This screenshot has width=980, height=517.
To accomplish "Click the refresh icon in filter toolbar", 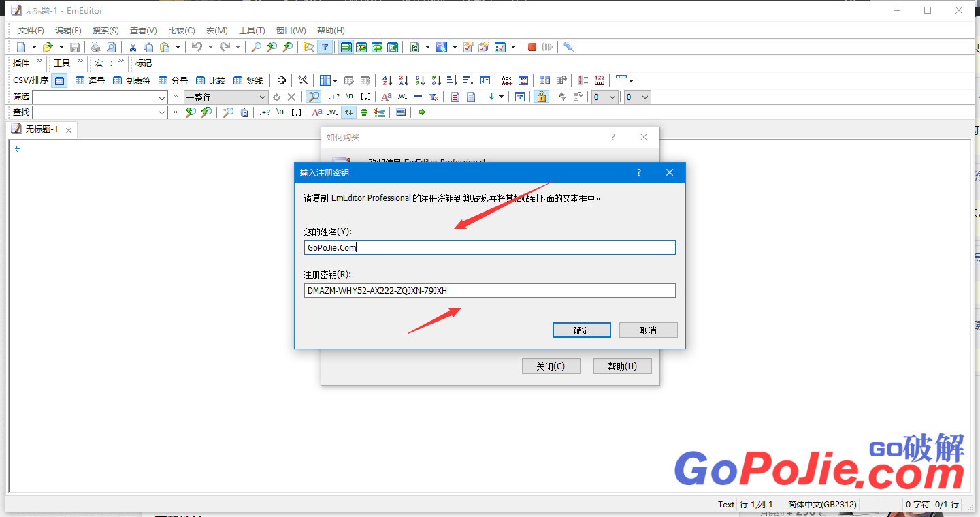I will pos(276,97).
